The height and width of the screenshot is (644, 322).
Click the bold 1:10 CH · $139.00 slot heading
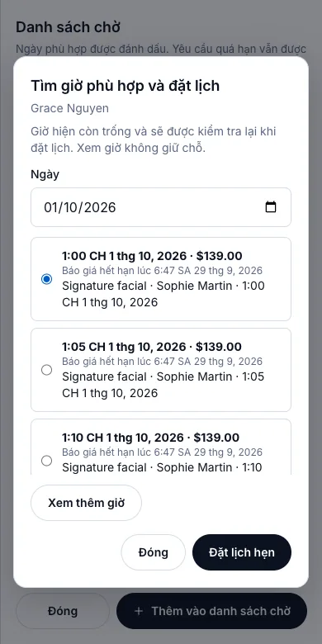150,438
